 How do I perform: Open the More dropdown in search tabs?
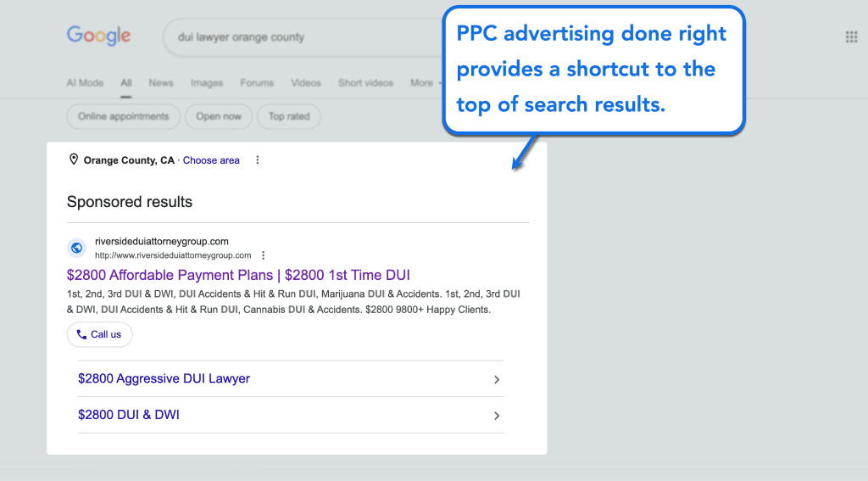[x=426, y=82]
